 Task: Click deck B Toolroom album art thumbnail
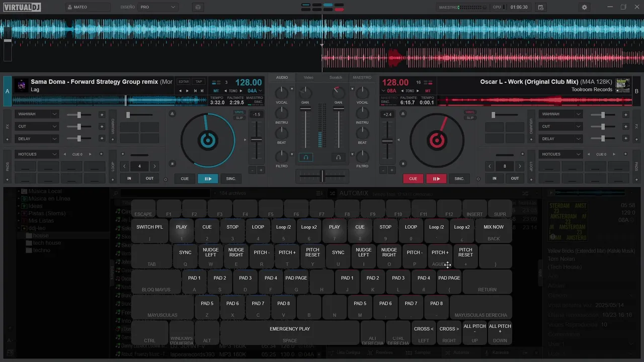coord(622,85)
